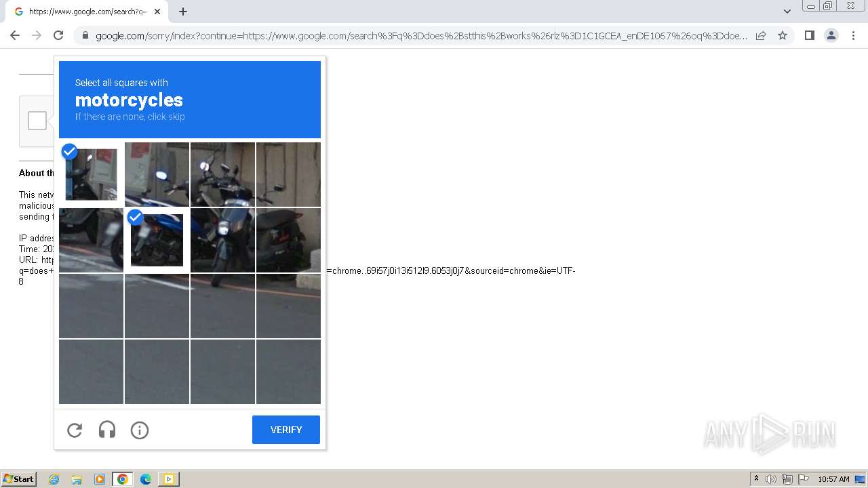The image size is (868, 488).
Task: Select third row second pavement tile
Action: pyautogui.click(x=157, y=306)
